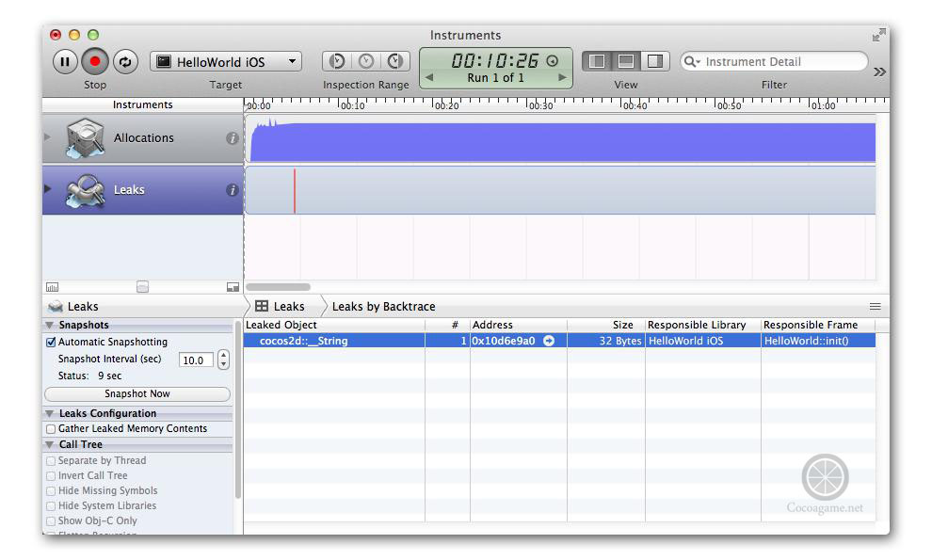Stop recording with the red record button
The image size is (932, 560).
pyautogui.click(x=94, y=62)
